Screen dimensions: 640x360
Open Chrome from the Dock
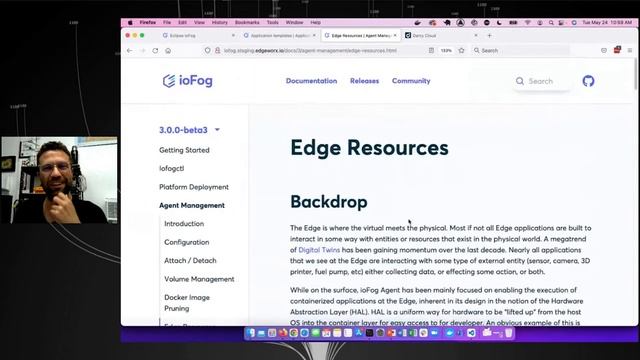coord(293,333)
